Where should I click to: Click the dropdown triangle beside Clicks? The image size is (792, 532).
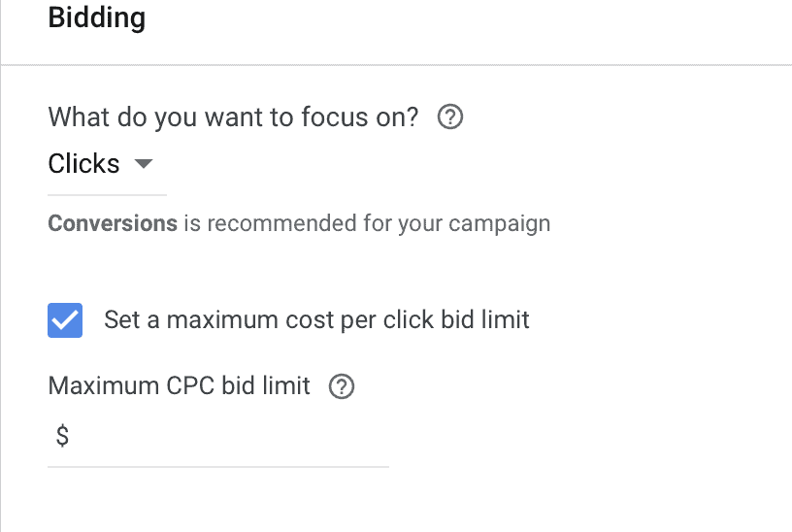point(144,164)
